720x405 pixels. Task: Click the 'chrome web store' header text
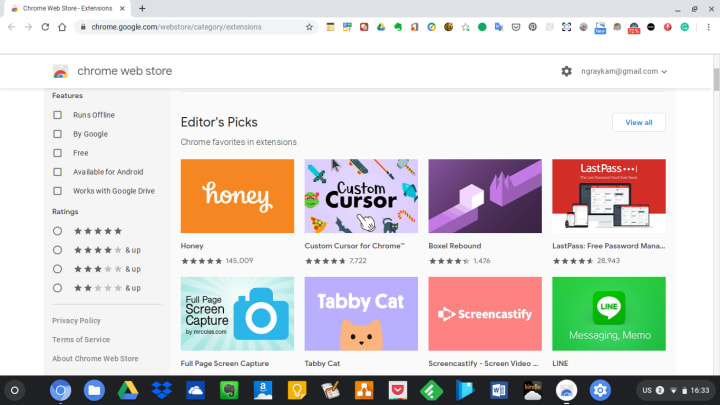pyautogui.click(x=124, y=71)
